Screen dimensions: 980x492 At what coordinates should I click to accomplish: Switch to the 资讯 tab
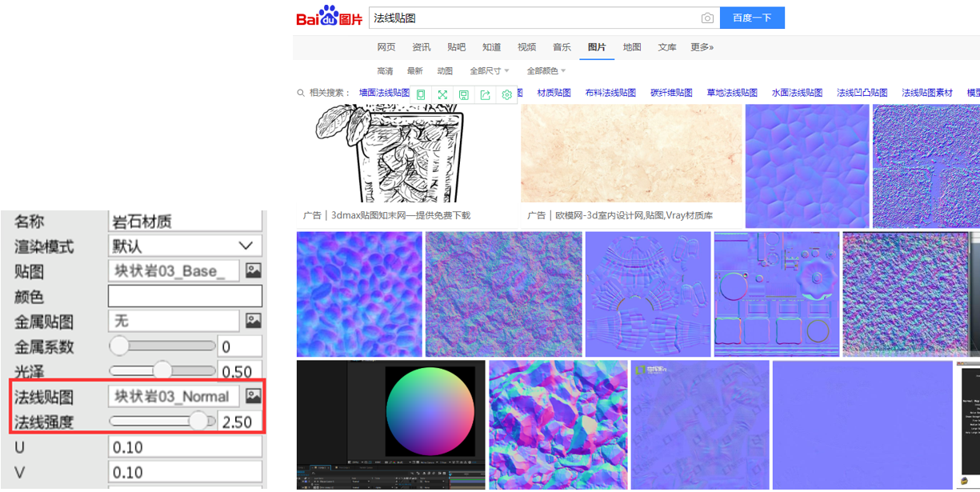tap(422, 47)
